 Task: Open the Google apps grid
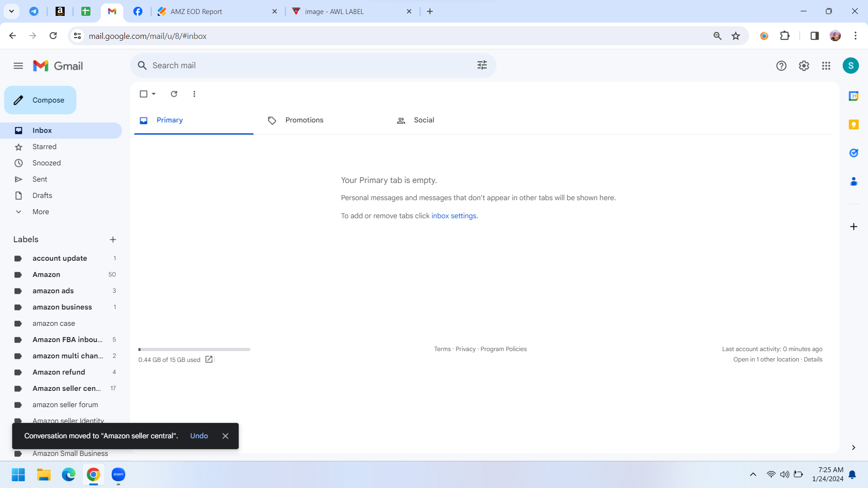coord(826,66)
